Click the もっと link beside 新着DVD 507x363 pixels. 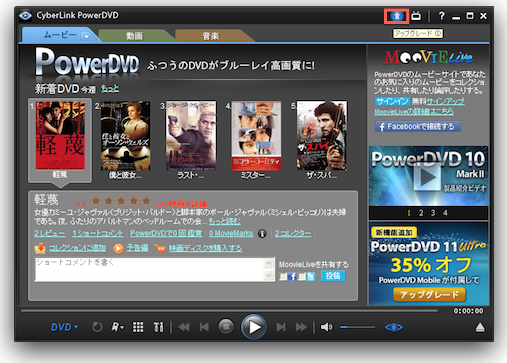pyautogui.click(x=110, y=88)
